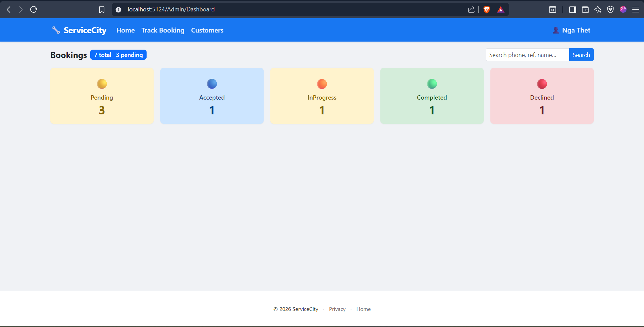Click the address bar URL

(171, 9)
